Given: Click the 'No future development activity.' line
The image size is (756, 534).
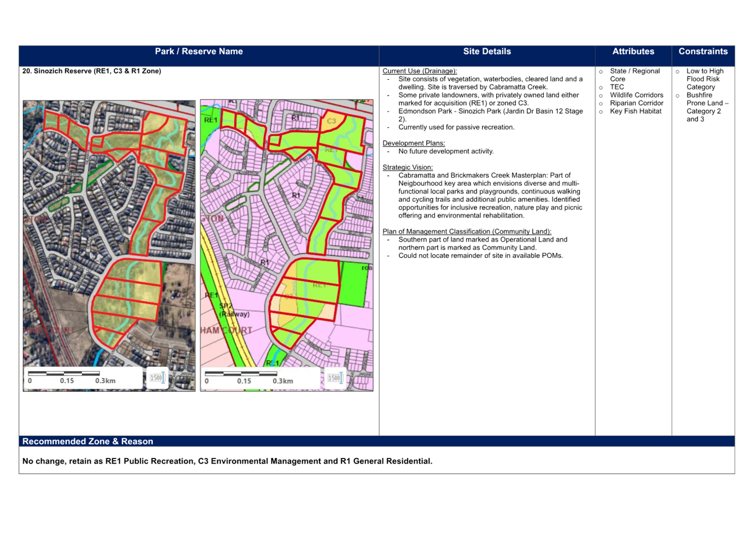Looking at the screenshot, I should pos(446,151).
